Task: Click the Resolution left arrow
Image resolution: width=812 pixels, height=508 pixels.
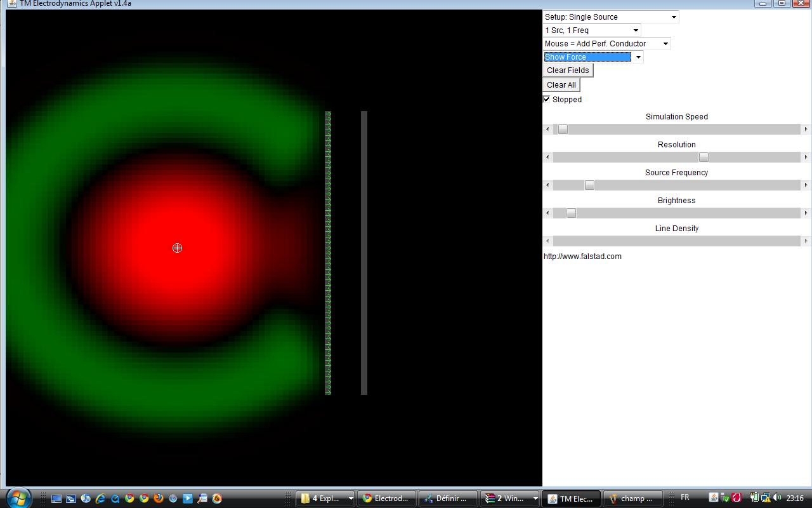Action: (548, 157)
